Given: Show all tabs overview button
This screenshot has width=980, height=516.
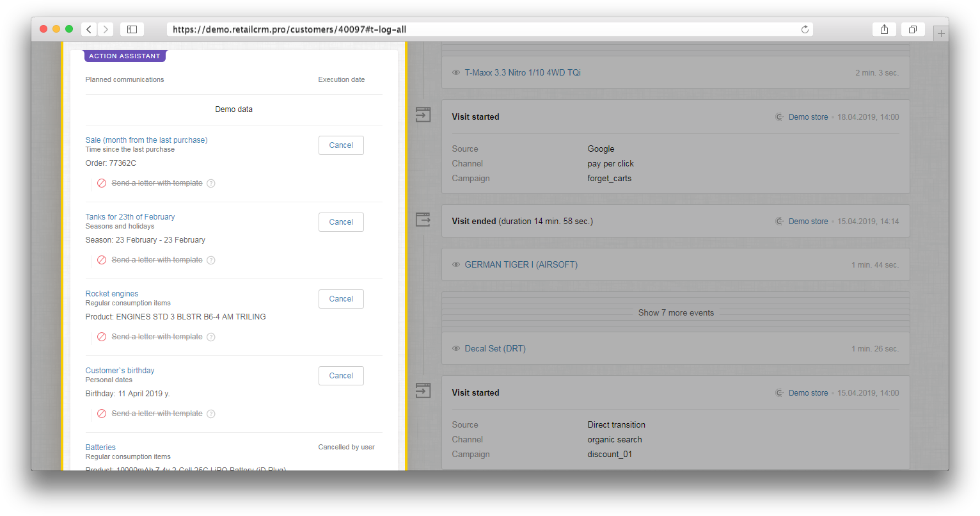Looking at the screenshot, I should (913, 29).
